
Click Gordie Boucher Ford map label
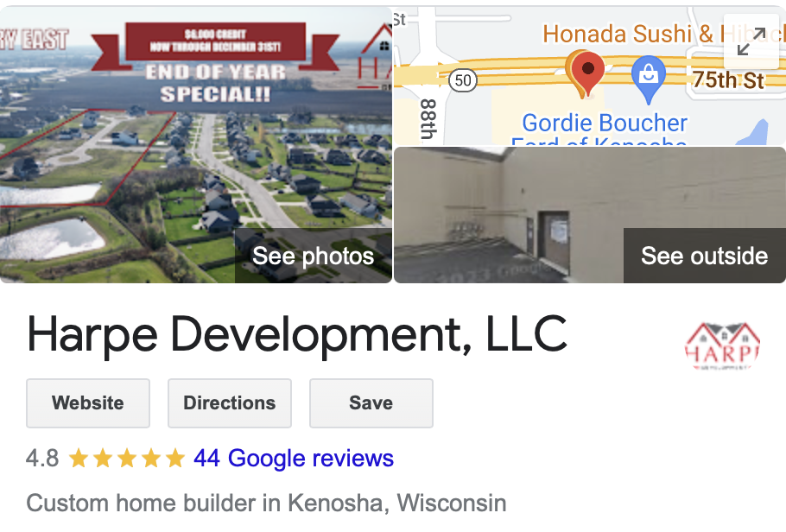604,130
